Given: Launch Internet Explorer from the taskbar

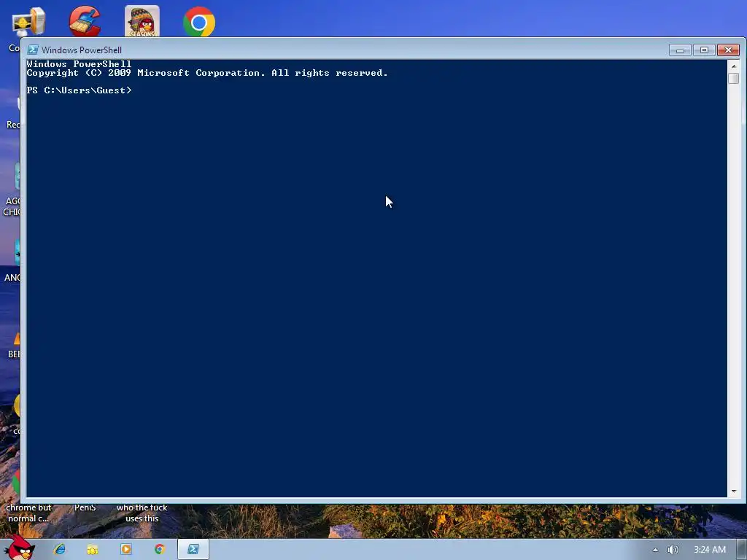Looking at the screenshot, I should [60, 549].
